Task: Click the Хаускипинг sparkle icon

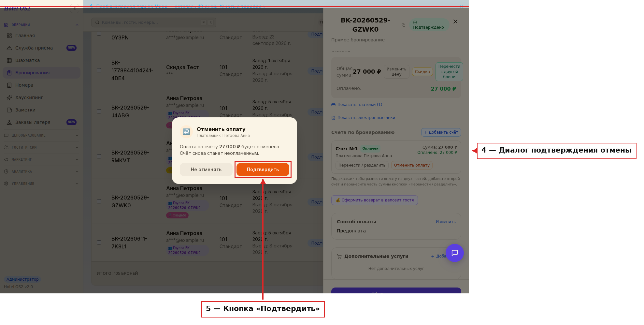Action: pos(9,97)
